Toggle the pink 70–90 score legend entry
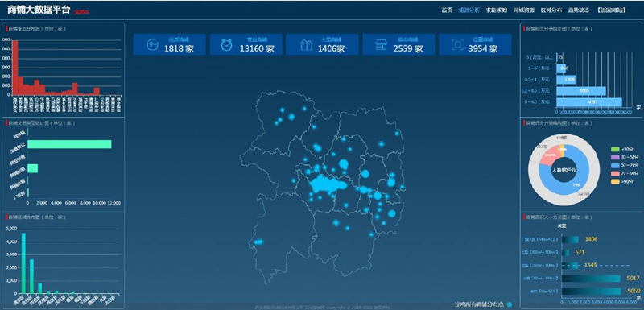Screen dimensions: 644x310 pos(622,173)
